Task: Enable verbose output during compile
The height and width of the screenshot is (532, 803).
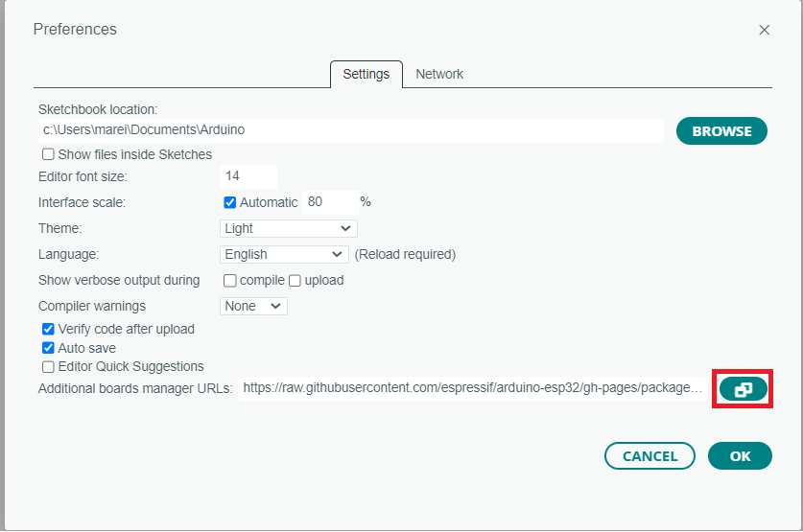Action: tap(230, 281)
